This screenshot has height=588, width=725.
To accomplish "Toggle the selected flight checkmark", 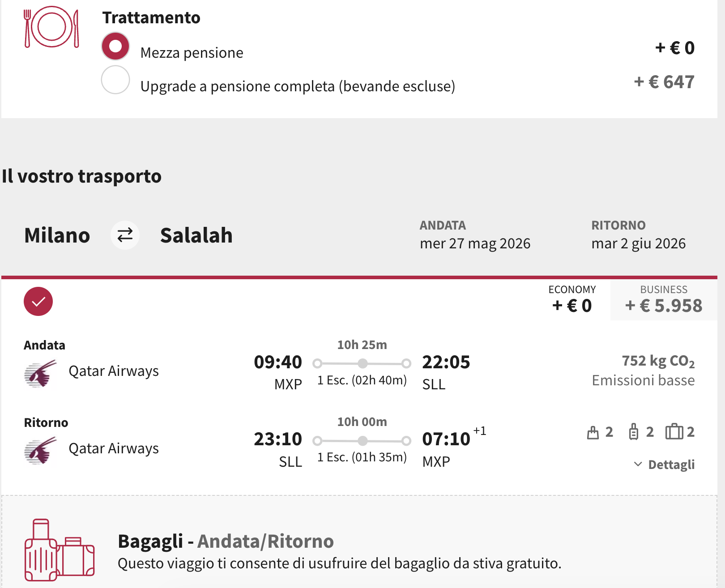I will click(x=38, y=302).
